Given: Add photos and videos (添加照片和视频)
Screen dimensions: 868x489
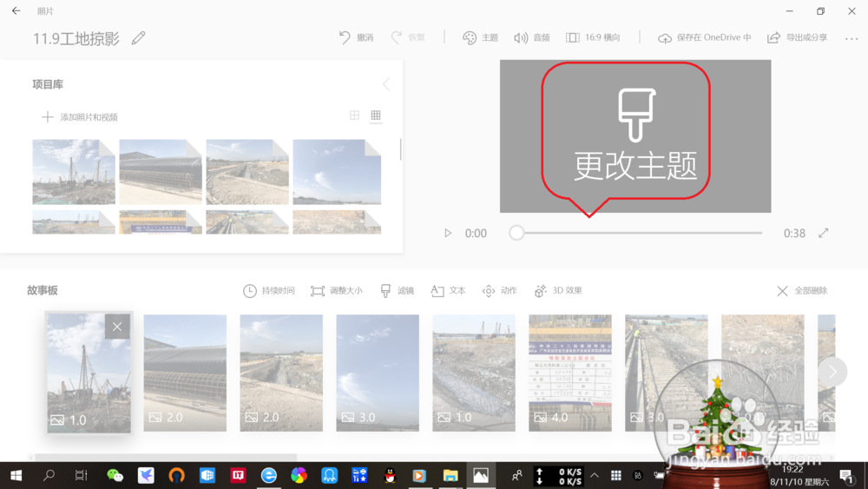Looking at the screenshot, I should tap(79, 117).
